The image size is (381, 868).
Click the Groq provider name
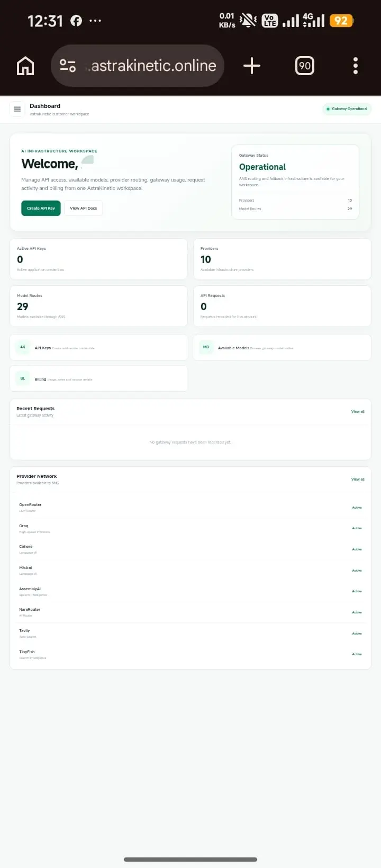[x=24, y=526]
